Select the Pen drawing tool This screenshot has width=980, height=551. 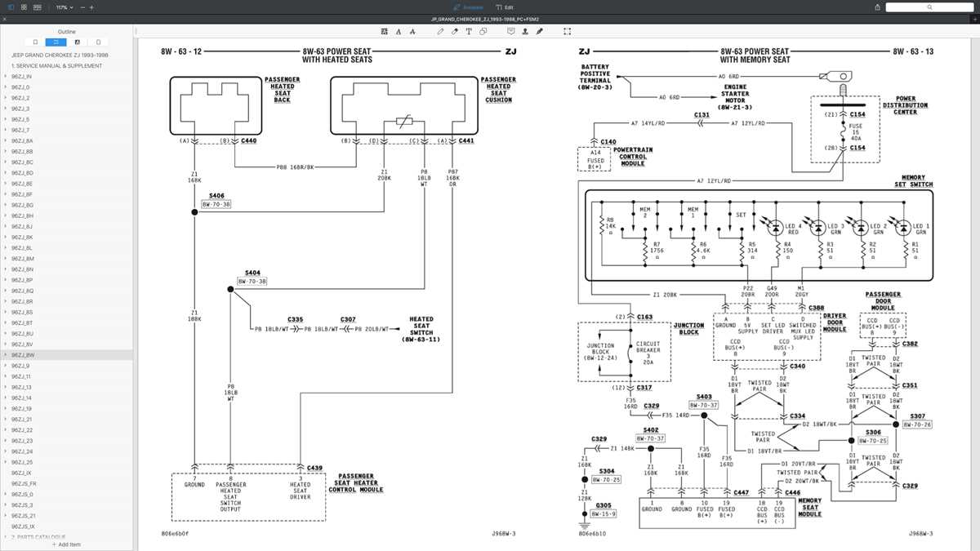pos(441,31)
